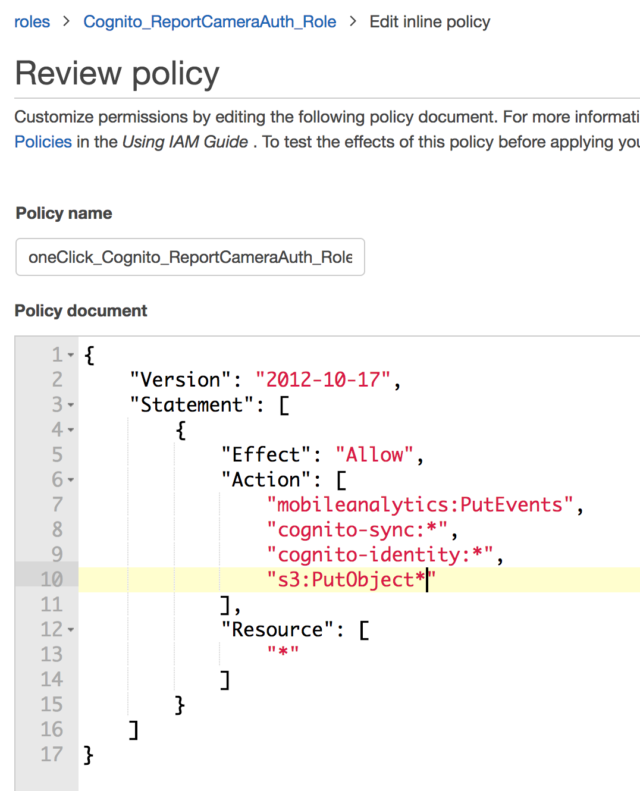This screenshot has height=791, width=640.
Task: Open the Cognito_ReportCameraAuth_Role breadcrumb link
Action: 209,22
